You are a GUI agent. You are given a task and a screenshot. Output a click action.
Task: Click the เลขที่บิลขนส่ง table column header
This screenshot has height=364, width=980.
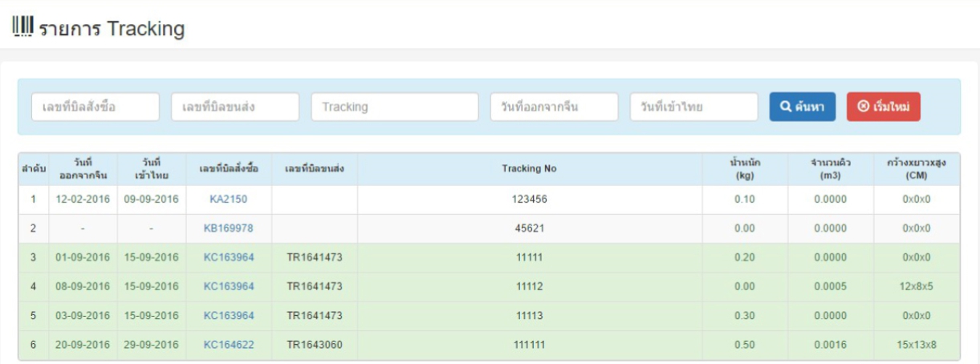pos(315,169)
